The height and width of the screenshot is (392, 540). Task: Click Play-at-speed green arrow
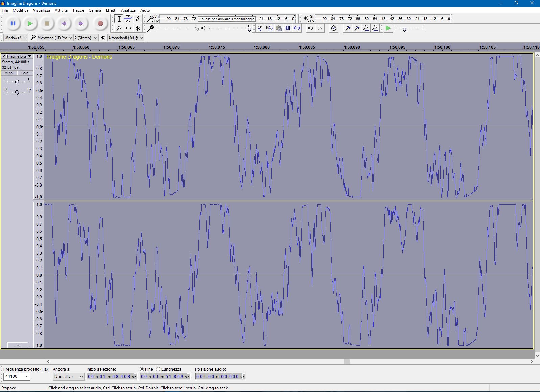[388, 28]
